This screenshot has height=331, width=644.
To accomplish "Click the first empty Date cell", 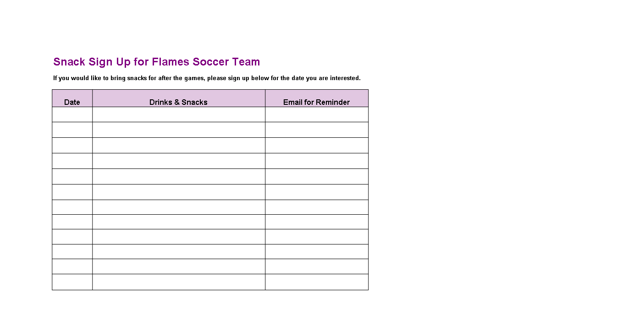I will (x=72, y=114).
